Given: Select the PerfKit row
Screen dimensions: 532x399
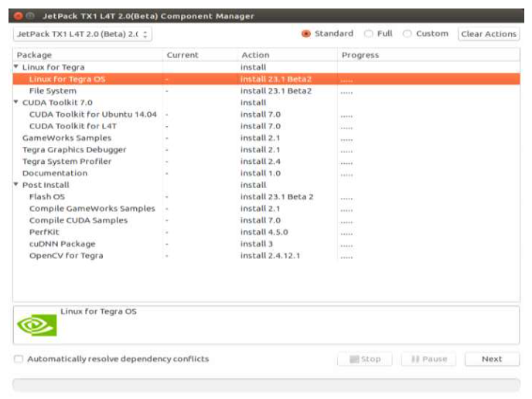Looking at the screenshot, I should point(266,232).
